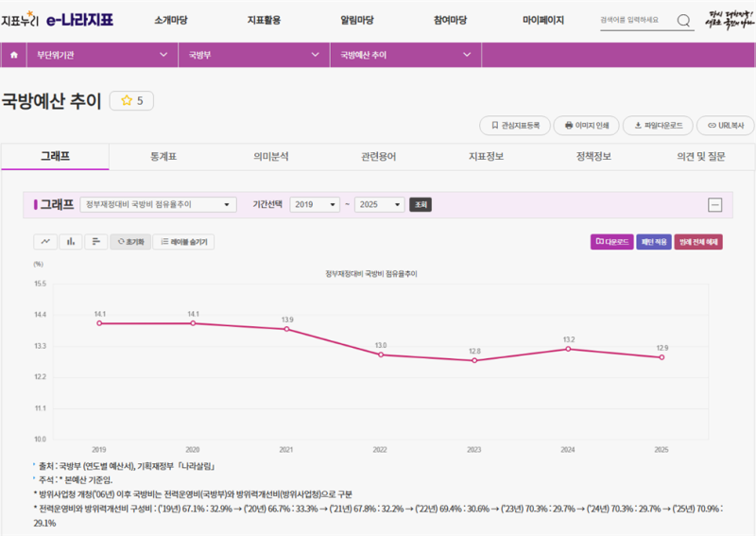Click the chart title 정부재정대비 국방비 점유율추이
This screenshot has width=756, height=536.
point(371,273)
